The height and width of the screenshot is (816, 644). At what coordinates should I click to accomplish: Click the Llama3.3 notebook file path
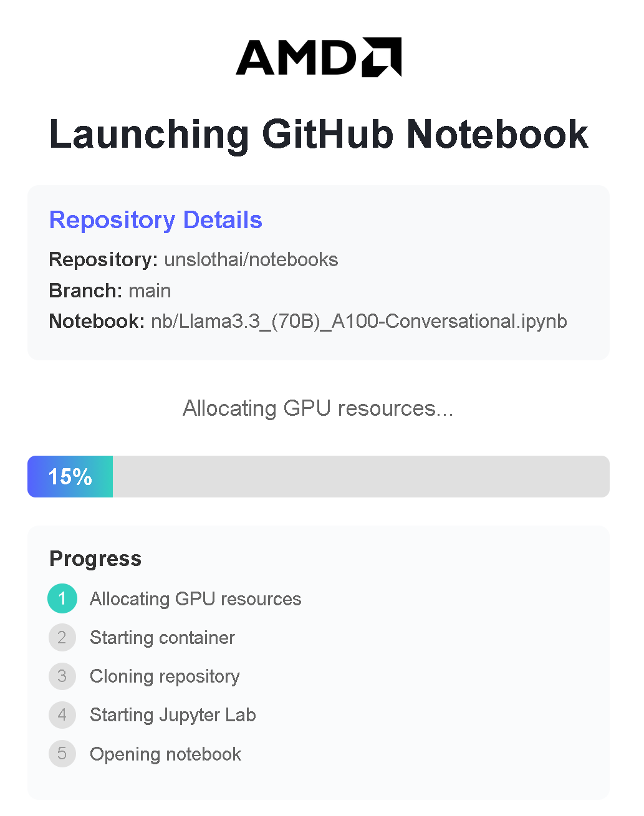358,321
